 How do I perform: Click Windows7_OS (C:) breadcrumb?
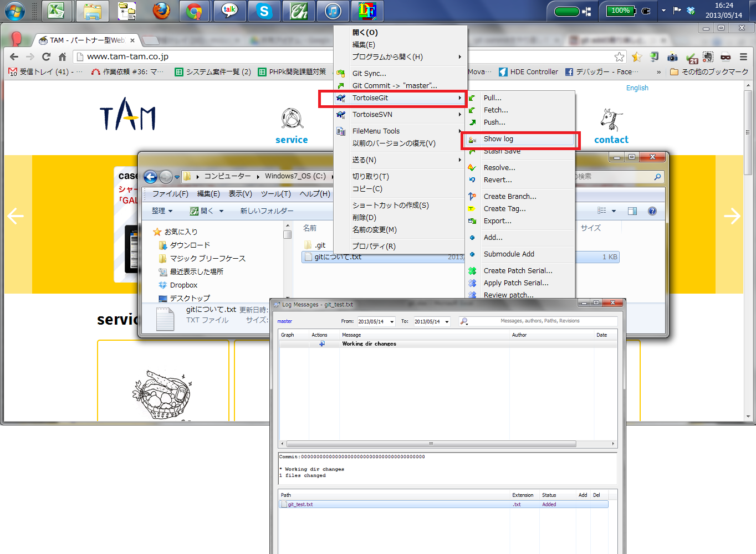(295, 176)
